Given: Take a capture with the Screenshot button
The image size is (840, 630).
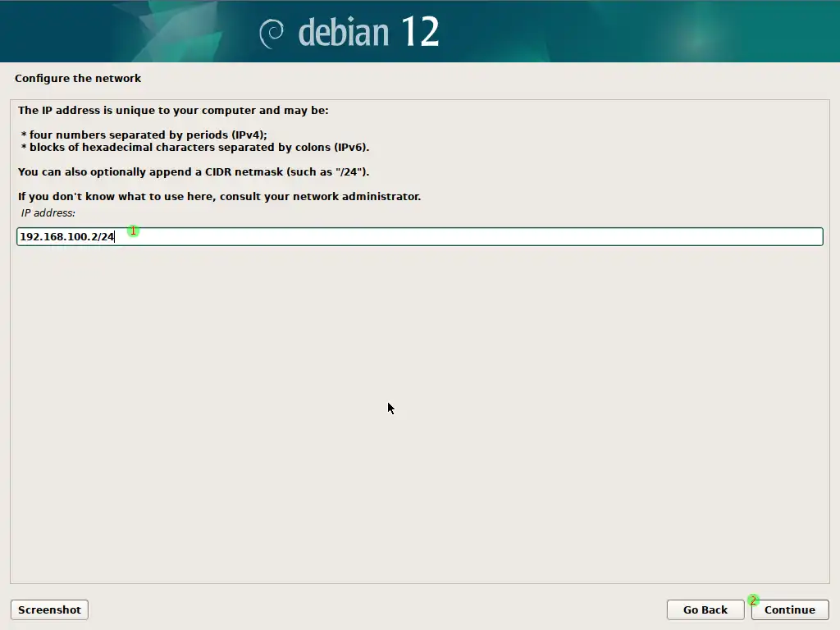Looking at the screenshot, I should 49,609.
